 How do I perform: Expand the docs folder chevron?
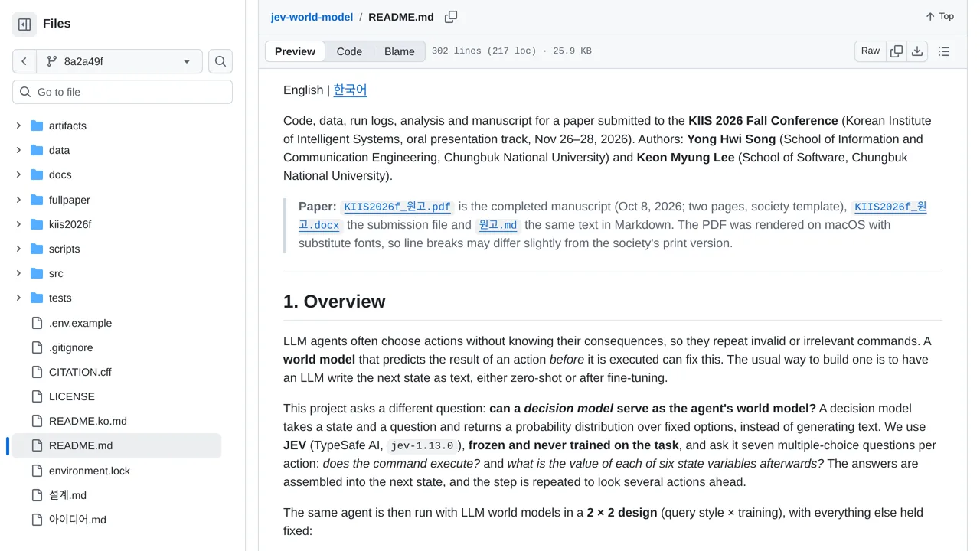click(x=18, y=174)
